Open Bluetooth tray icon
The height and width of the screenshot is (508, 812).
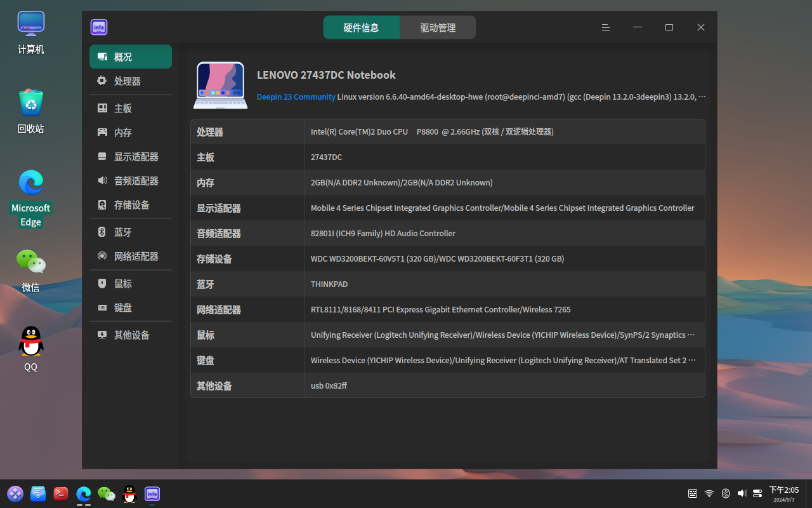tap(726, 493)
